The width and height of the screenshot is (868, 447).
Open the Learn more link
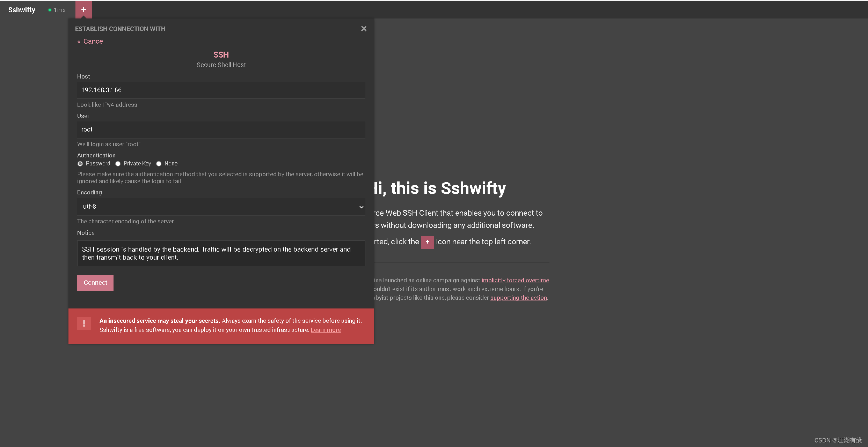coord(326,330)
